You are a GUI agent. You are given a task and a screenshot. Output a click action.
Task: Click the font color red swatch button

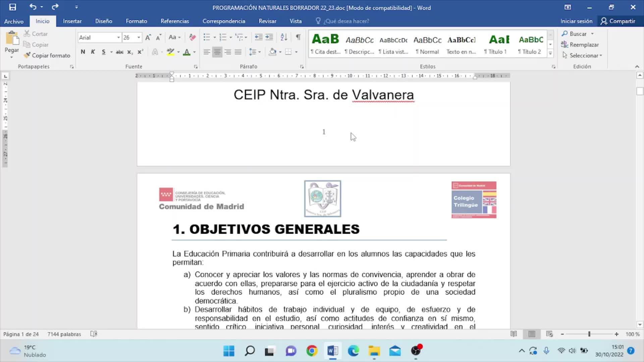tap(187, 52)
